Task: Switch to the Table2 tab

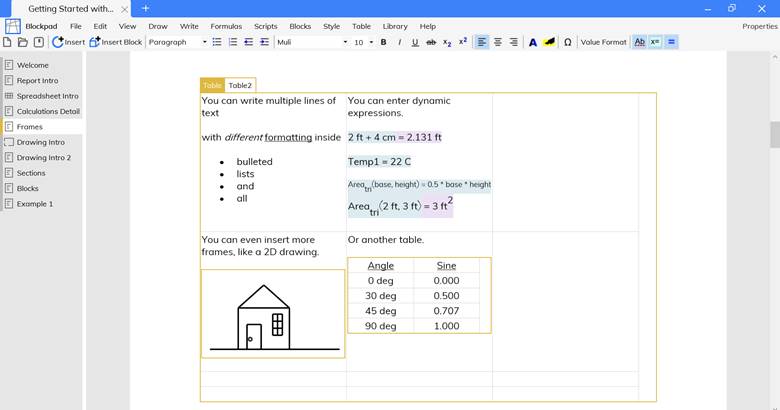Action: [x=240, y=86]
